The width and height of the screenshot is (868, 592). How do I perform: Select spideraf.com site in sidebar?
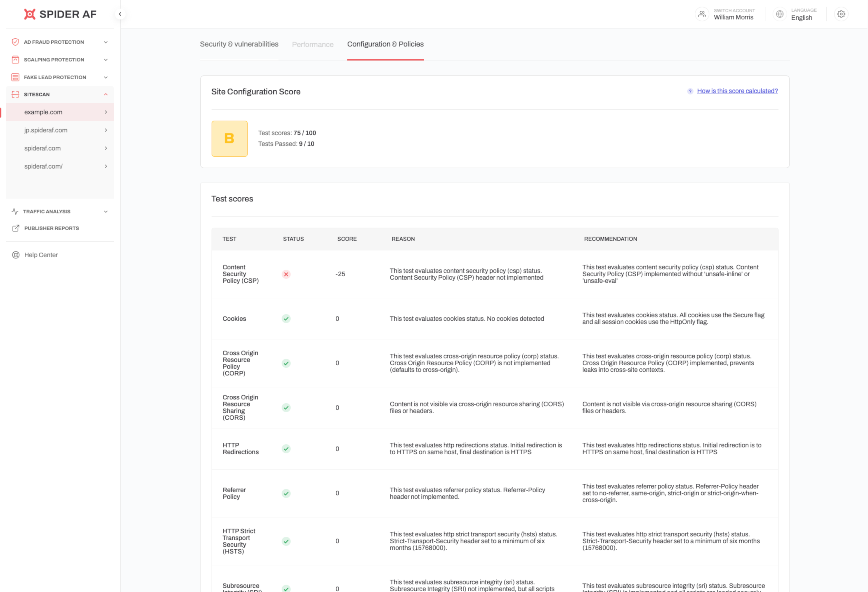pyautogui.click(x=60, y=148)
